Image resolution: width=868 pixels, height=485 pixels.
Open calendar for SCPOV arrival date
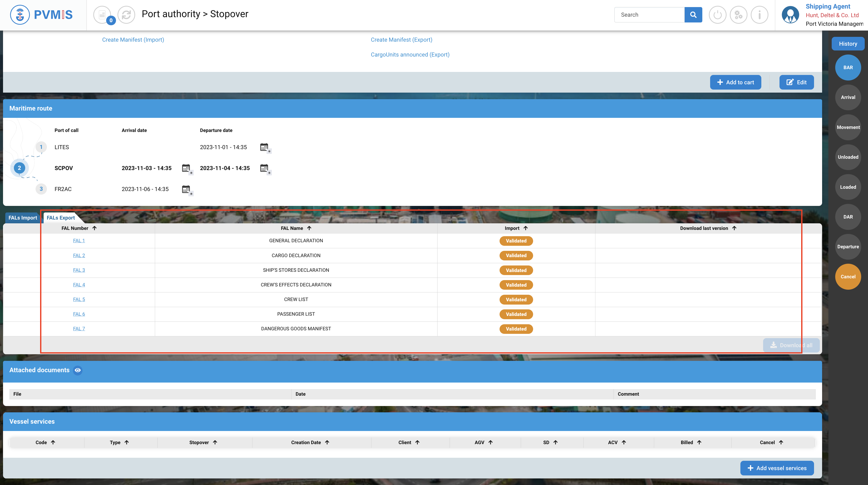click(x=186, y=168)
